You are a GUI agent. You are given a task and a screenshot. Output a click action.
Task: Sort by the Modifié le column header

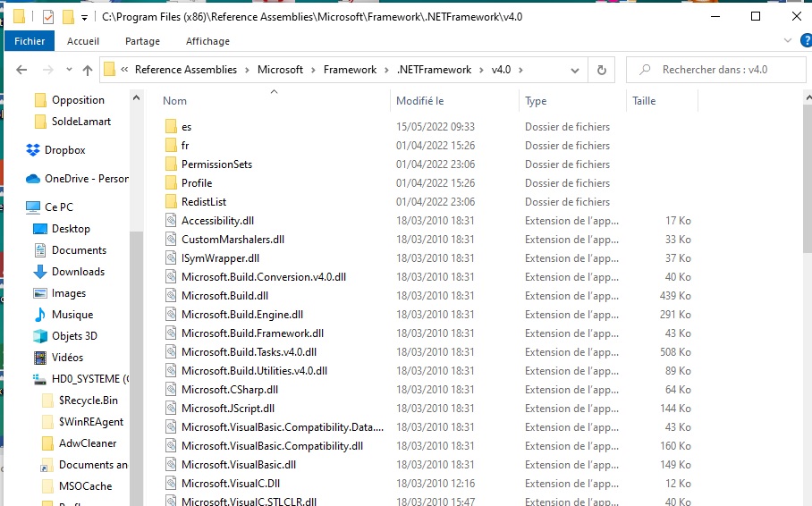[x=420, y=101]
